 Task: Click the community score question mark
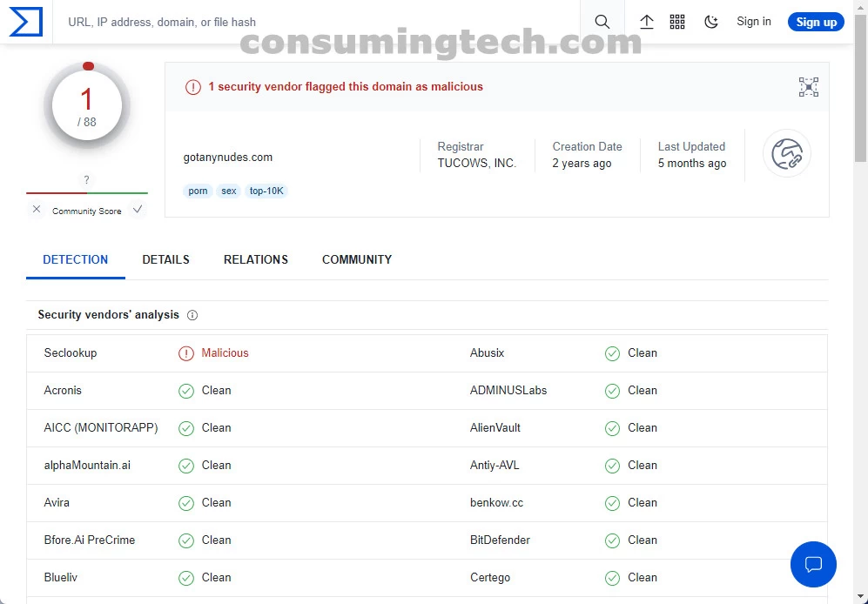pos(86,180)
